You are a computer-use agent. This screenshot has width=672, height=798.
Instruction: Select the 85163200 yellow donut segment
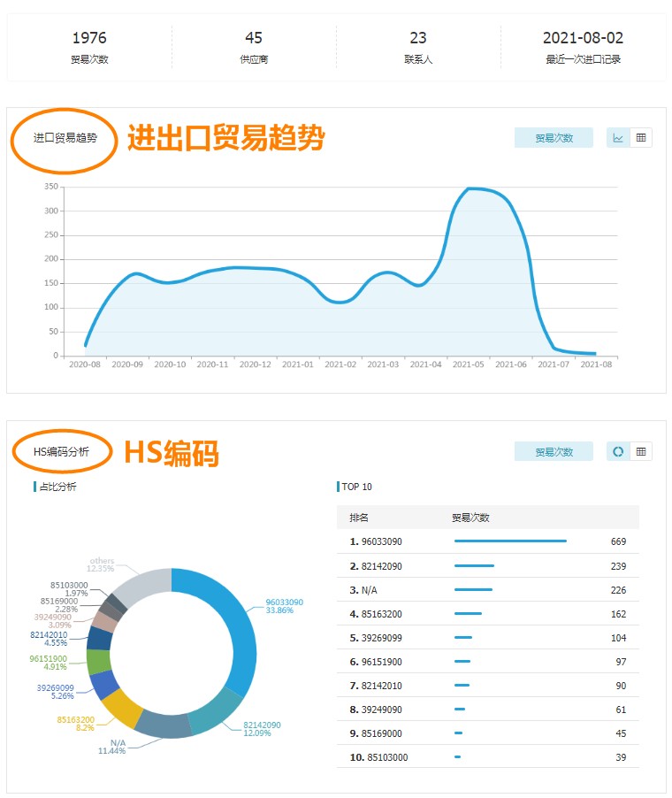pos(121,708)
